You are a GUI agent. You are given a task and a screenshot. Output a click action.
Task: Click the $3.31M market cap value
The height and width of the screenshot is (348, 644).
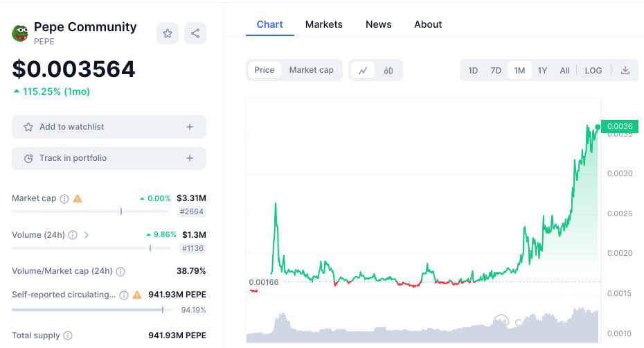tap(191, 198)
